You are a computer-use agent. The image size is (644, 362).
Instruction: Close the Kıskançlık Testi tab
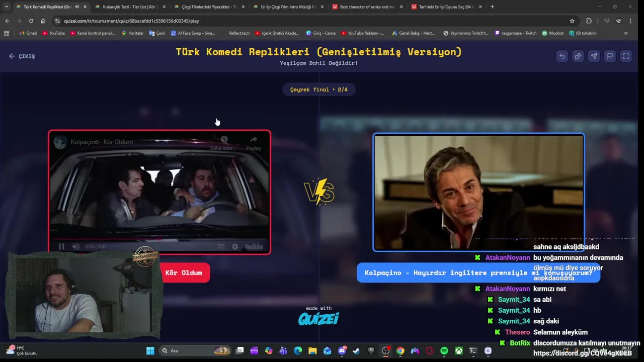click(164, 7)
